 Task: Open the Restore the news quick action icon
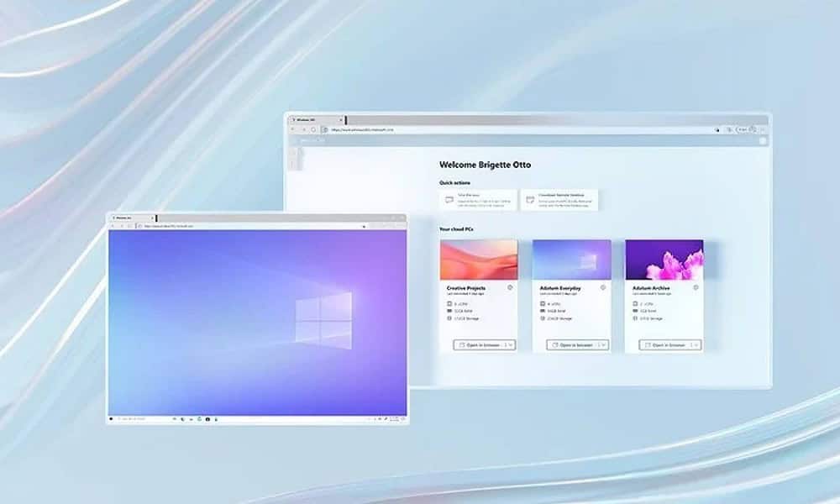pos(450,200)
